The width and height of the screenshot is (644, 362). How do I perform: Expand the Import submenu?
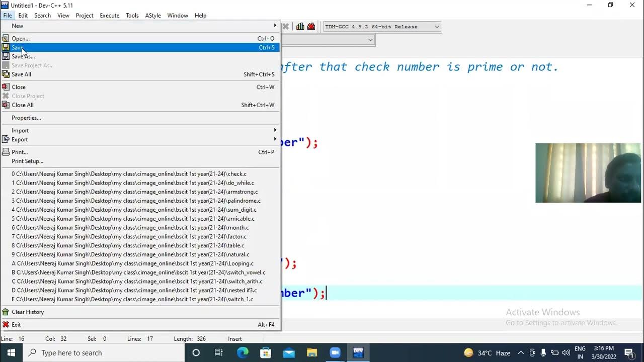tap(140, 130)
